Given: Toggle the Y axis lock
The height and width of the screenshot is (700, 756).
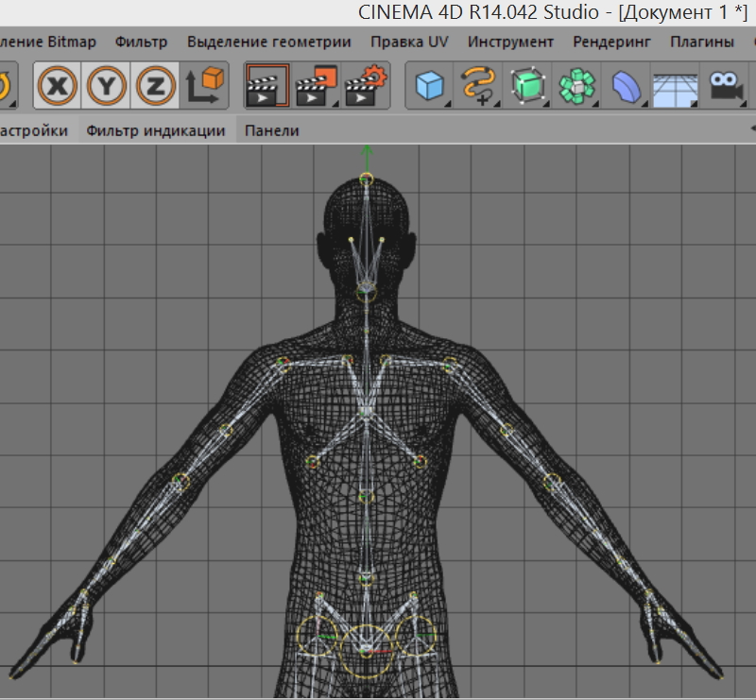Looking at the screenshot, I should click(x=107, y=86).
